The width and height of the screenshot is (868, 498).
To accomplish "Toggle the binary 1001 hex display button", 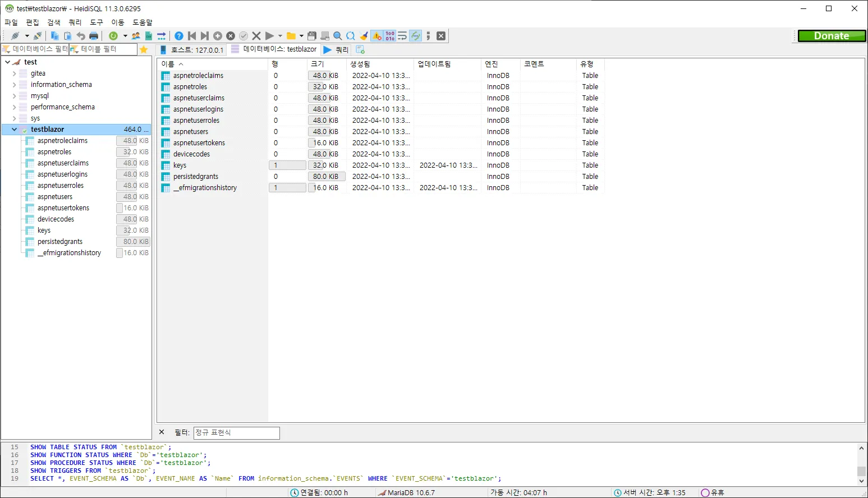I will click(x=390, y=36).
